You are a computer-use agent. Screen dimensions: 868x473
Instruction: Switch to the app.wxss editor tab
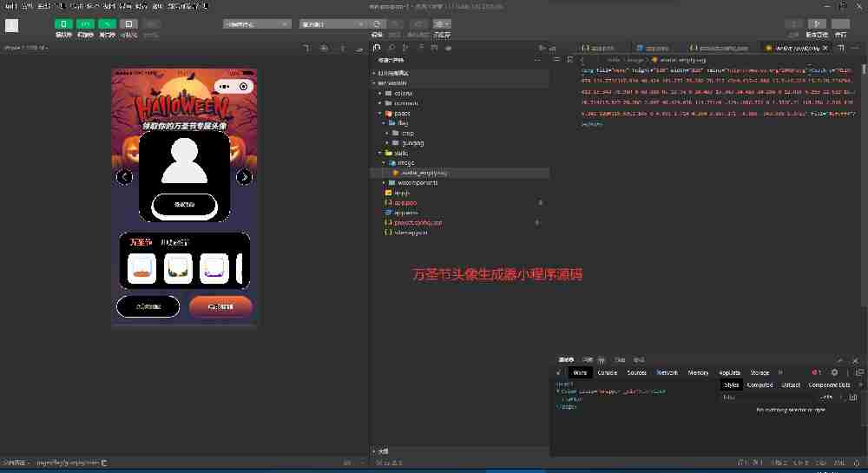pos(654,48)
